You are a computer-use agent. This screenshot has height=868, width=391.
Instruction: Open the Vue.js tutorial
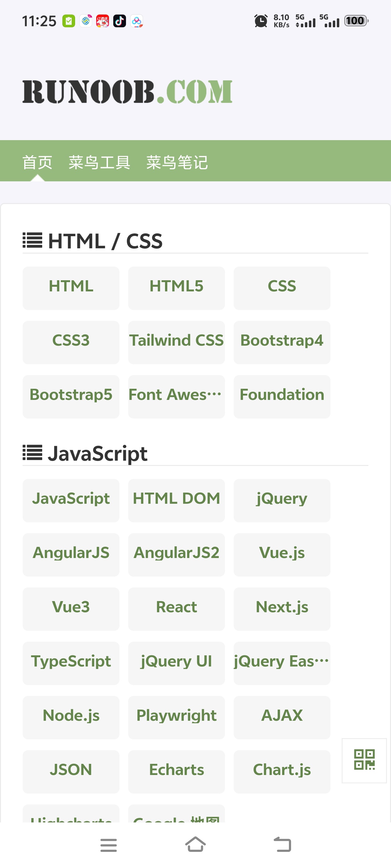coord(282,555)
